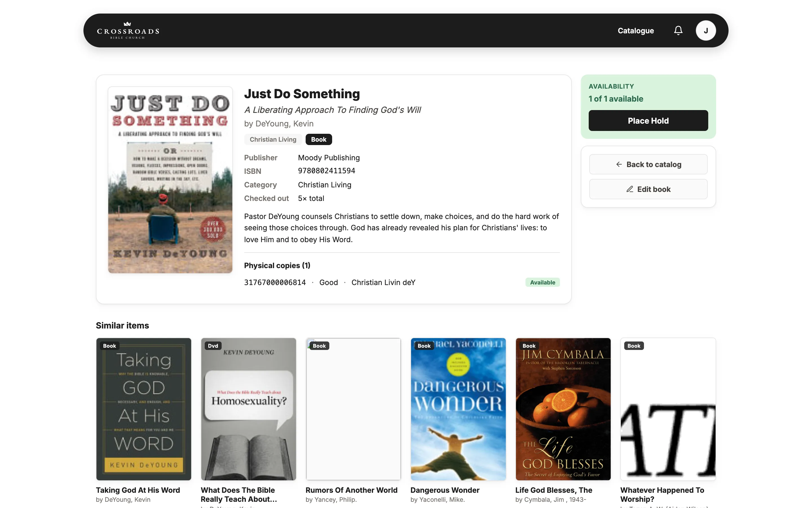Click the Just Do Something heading
Viewport: 812px width, 508px height.
(x=302, y=94)
